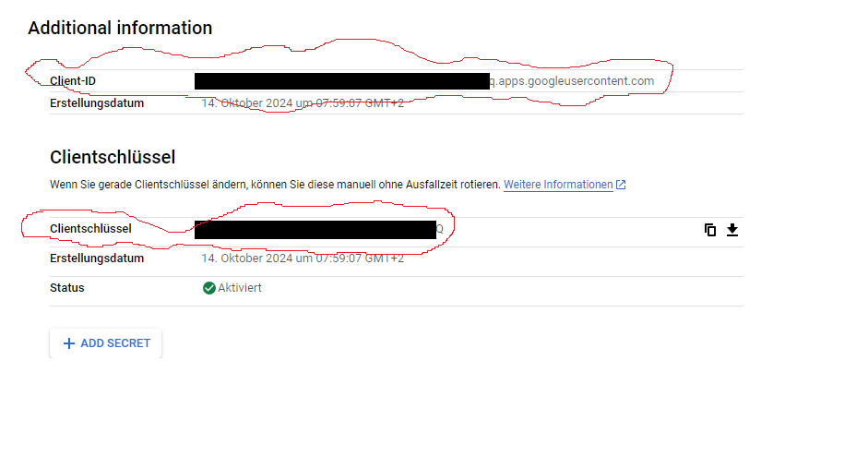Click the Client-ID row label

(73, 81)
